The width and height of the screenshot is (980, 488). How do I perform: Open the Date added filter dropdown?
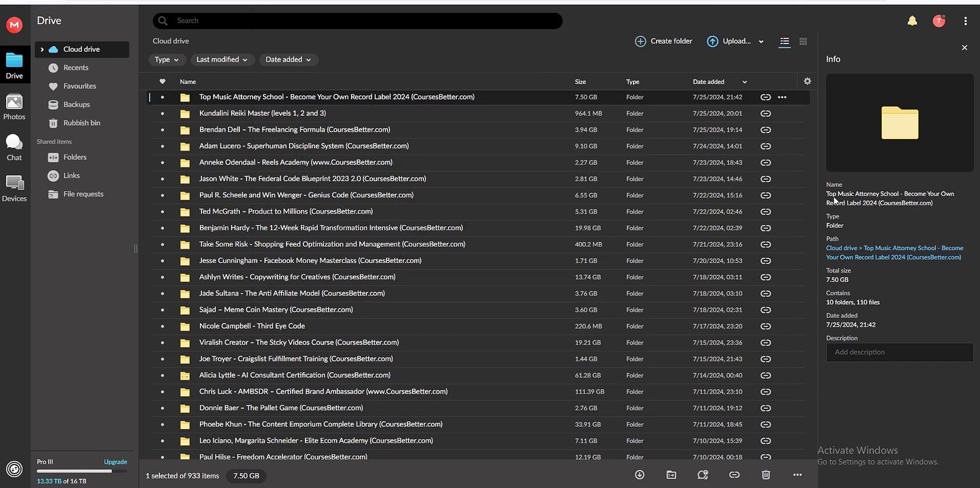coord(289,60)
